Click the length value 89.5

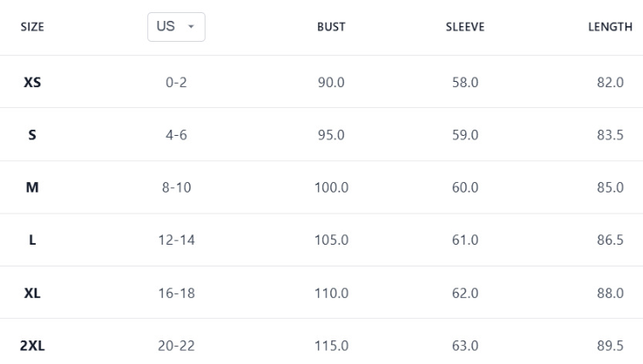pos(609,346)
